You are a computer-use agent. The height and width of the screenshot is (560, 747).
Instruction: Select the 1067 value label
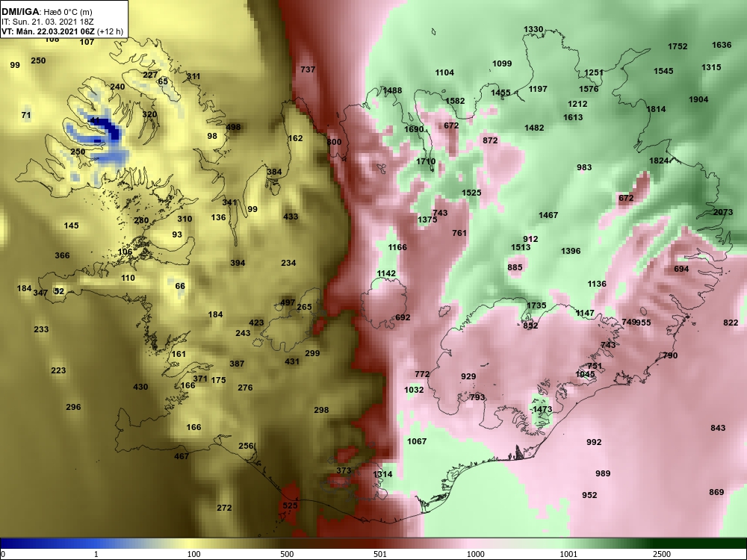(416, 441)
